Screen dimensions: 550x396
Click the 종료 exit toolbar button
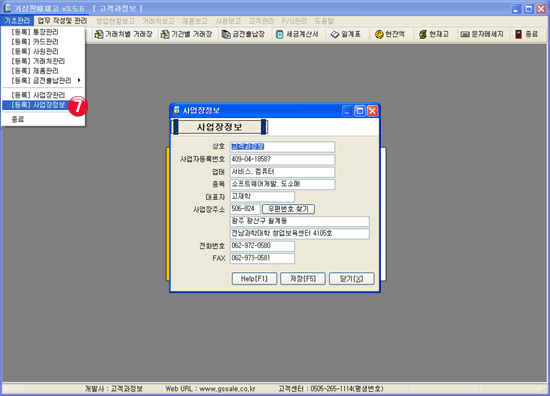coord(526,34)
